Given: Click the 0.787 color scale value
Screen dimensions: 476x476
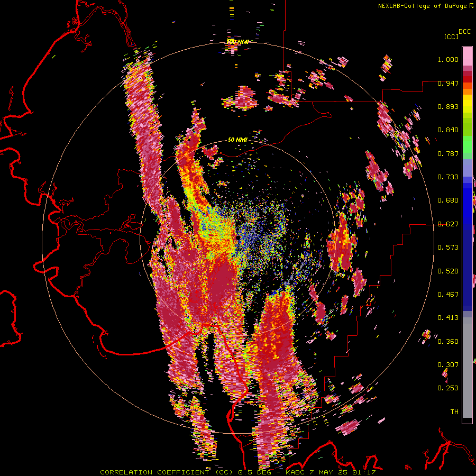Looking at the screenshot, I should (x=448, y=153).
